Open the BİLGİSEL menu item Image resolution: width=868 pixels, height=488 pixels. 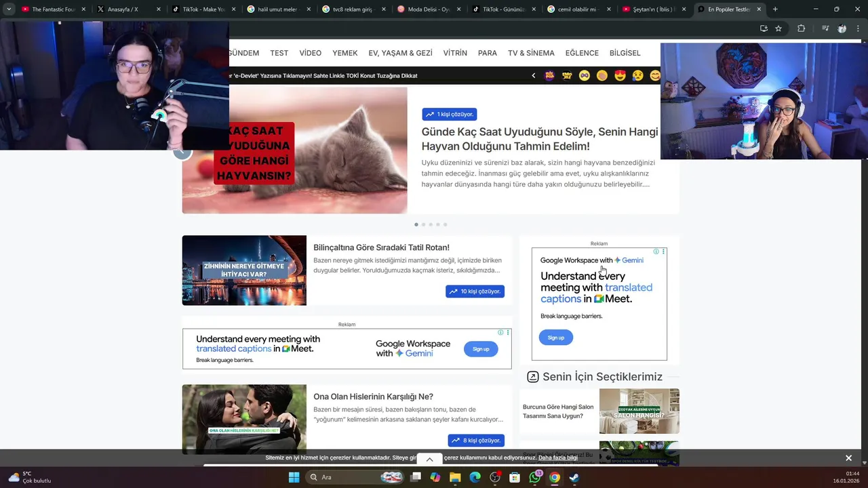point(625,53)
